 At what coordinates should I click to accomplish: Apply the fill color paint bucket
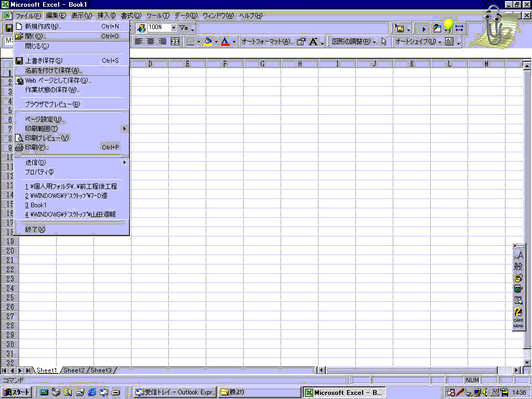tap(208, 42)
